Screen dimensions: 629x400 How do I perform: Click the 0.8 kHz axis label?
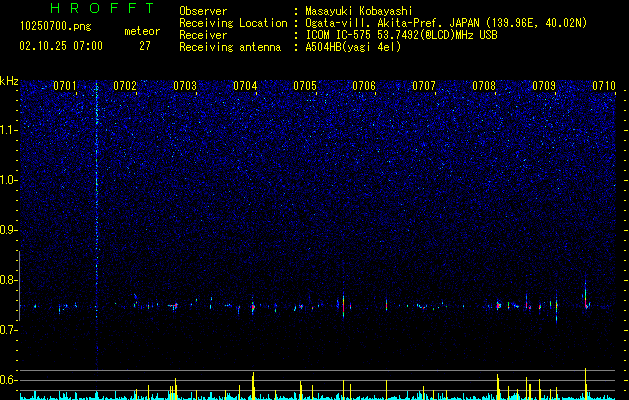pyautogui.click(x=9, y=280)
